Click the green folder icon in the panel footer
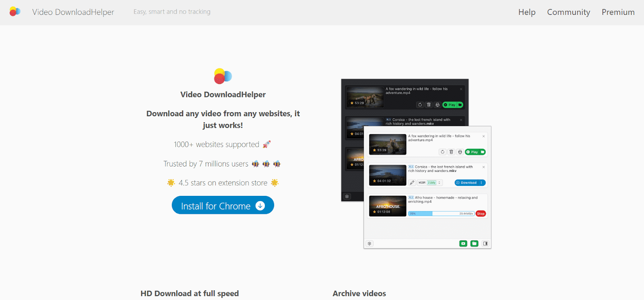Viewport: 644px width, 300px height. (x=475, y=244)
